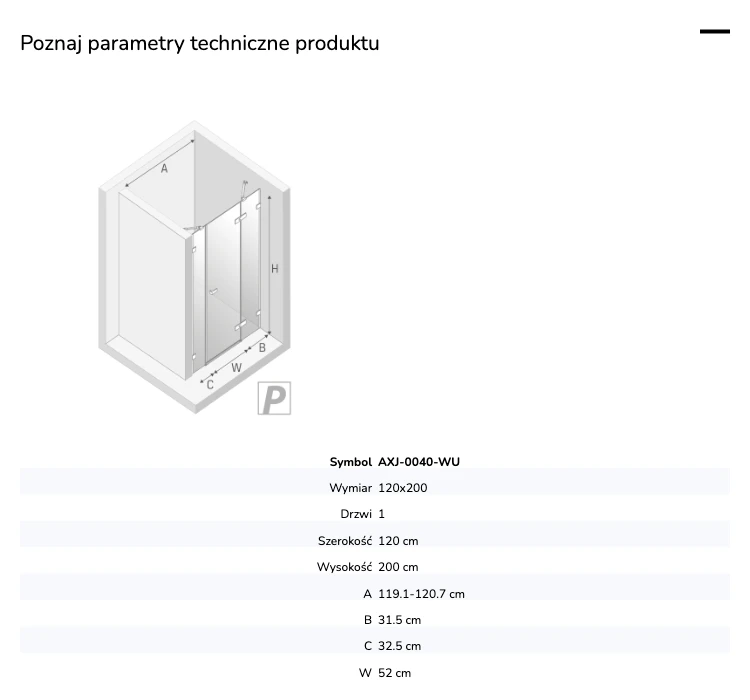Click the Wymiar value 120x200

click(403, 488)
